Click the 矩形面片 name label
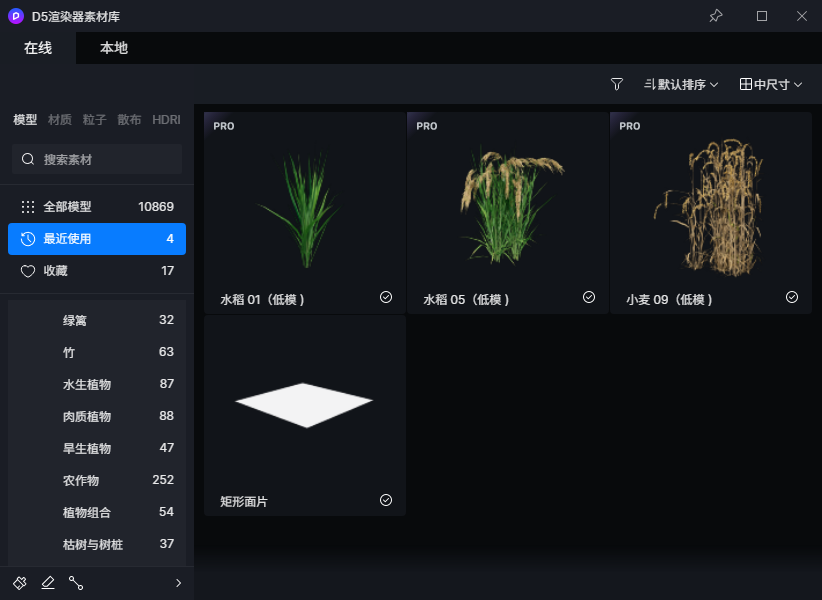The height and width of the screenshot is (600, 822). pos(244,502)
